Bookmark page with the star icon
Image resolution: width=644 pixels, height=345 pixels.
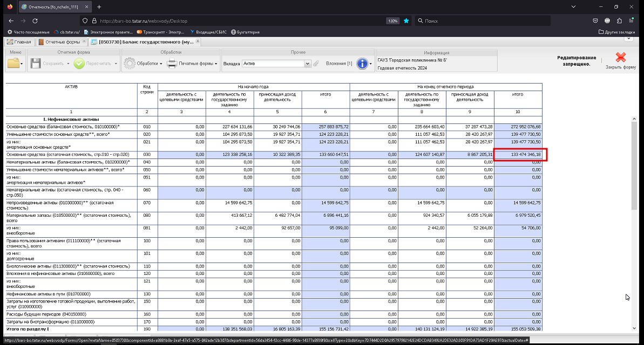pos(406,20)
